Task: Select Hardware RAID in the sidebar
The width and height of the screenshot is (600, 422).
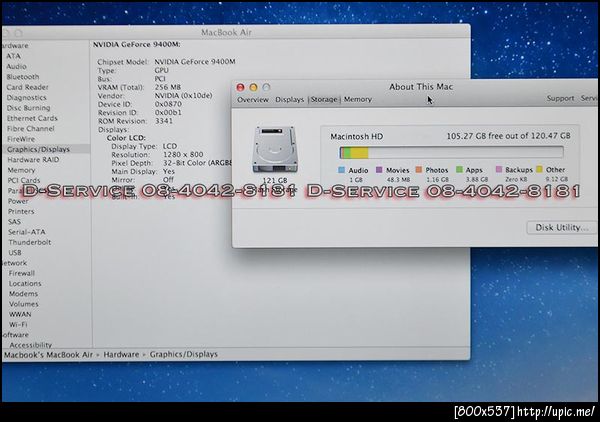Action: [x=33, y=160]
